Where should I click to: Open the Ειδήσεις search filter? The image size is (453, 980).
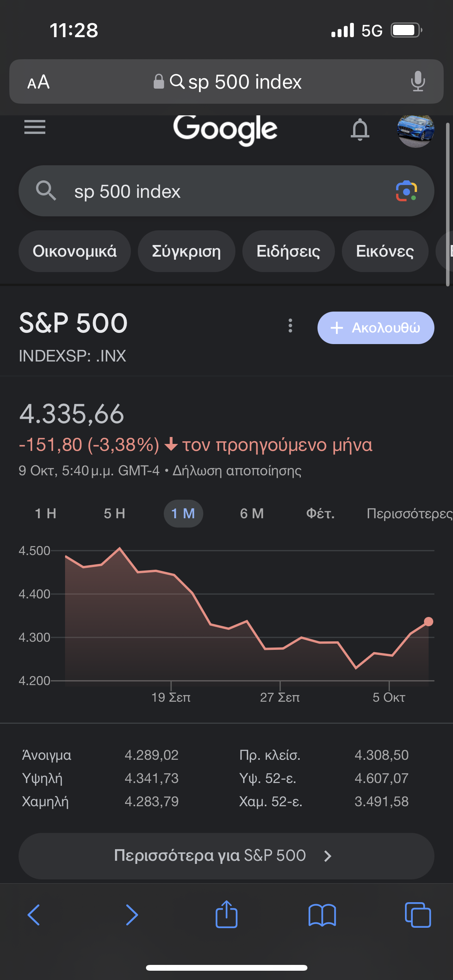pos(288,251)
